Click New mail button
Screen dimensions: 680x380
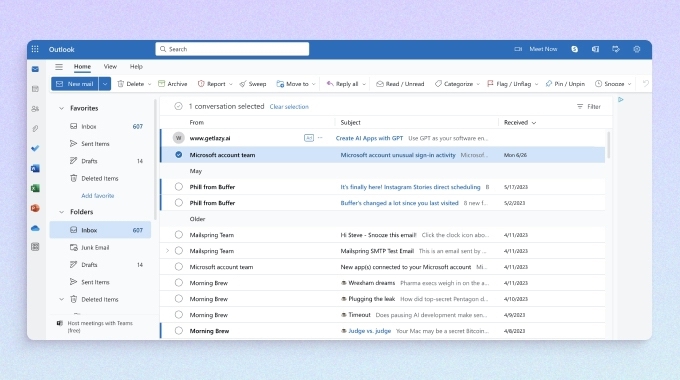(75, 84)
